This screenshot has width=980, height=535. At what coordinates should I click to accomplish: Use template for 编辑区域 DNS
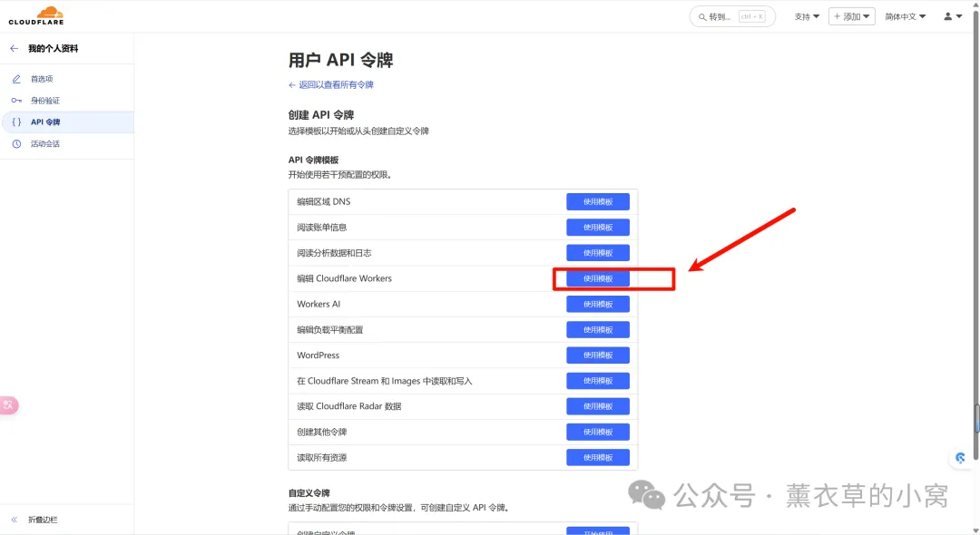coord(597,201)
